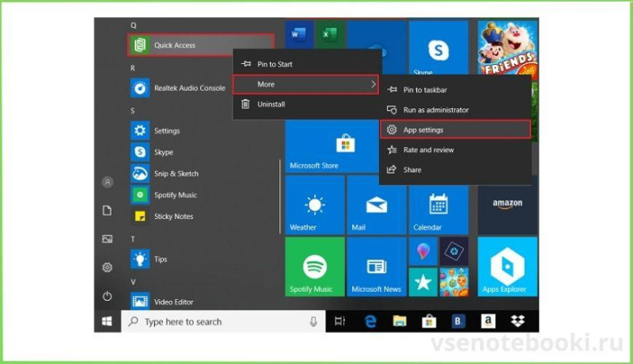Open Documents from the Start sidebar

coord(107,210)
